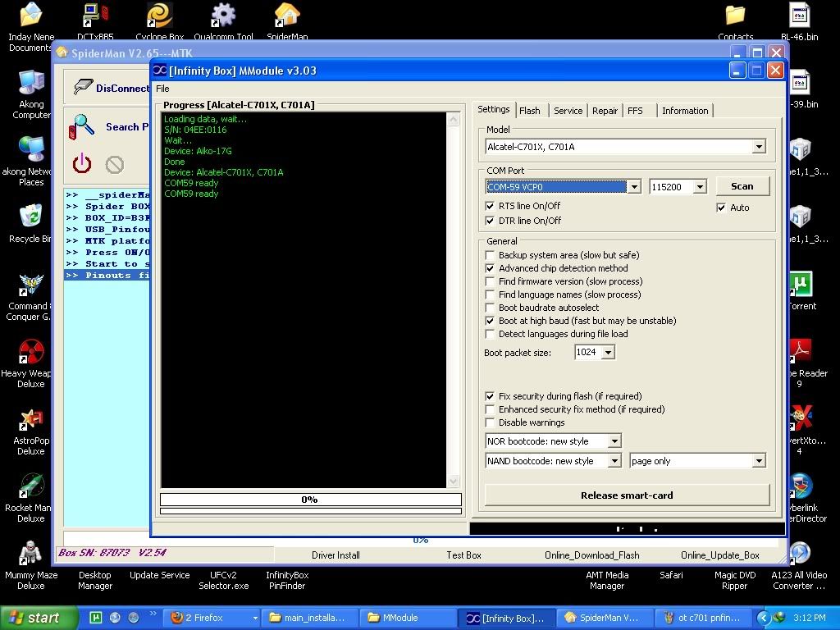
Task: Expand Boot packet size 1024 dropdown
Action: click(608, 353)
